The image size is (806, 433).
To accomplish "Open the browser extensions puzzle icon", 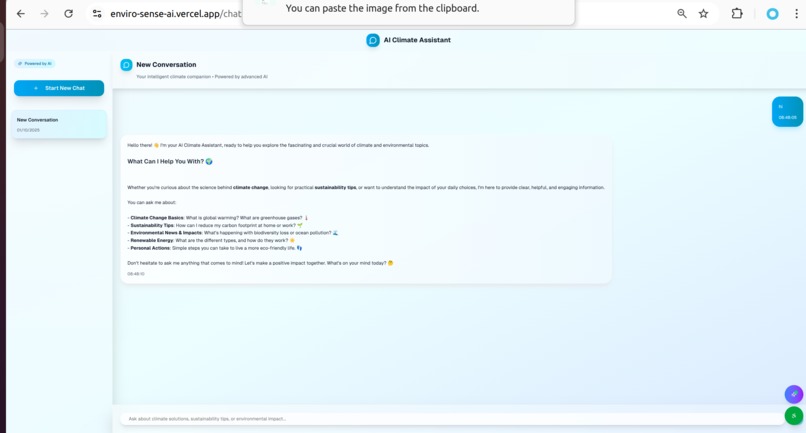I will click(x=737, y=14).
